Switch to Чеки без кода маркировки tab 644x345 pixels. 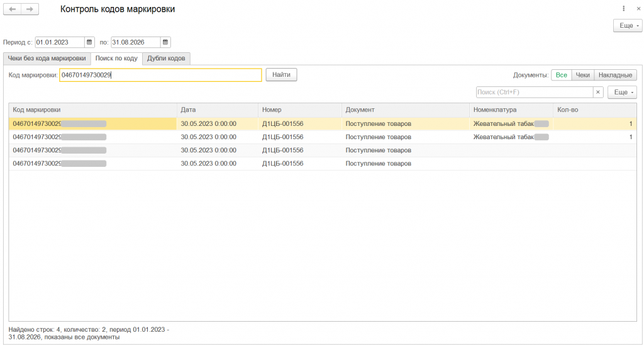(x=47, y=59)
